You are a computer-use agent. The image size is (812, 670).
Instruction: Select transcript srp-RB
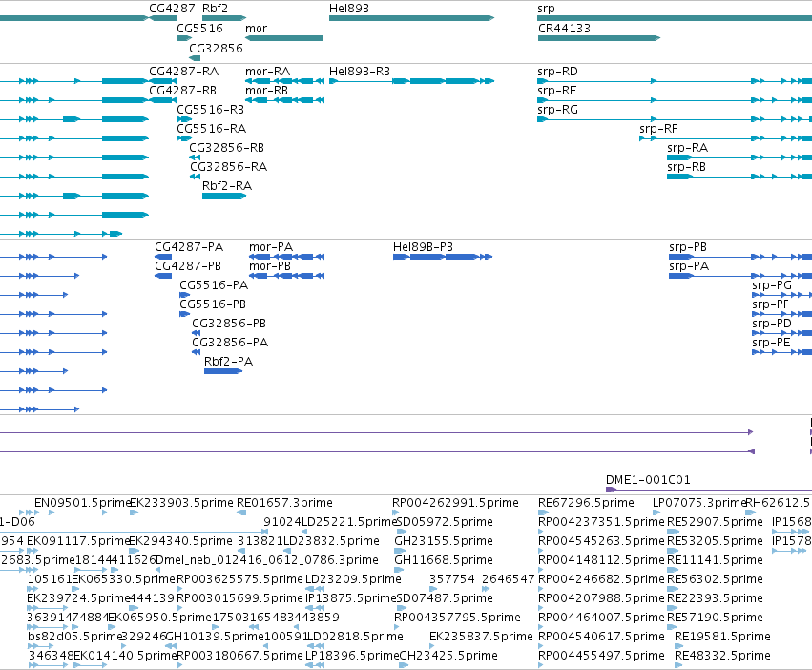click(739, 177)
